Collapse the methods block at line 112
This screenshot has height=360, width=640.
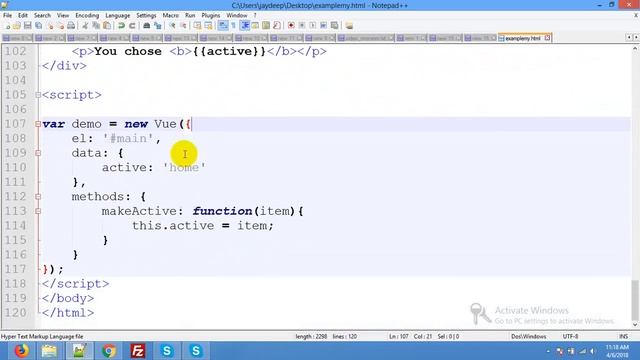pos(38,197)
